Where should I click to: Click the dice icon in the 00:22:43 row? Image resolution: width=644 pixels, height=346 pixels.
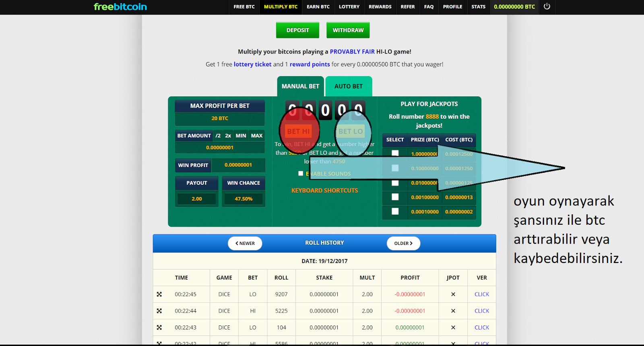(x=159, y=327)
